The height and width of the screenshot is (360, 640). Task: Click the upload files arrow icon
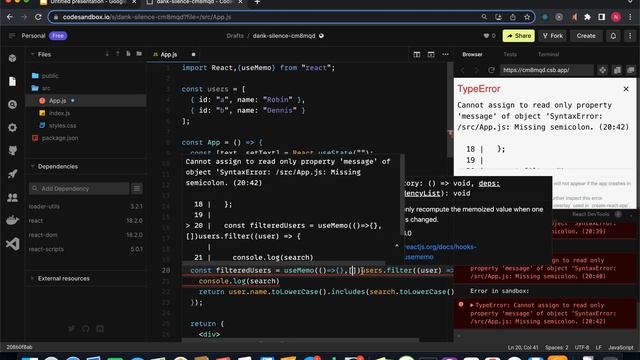point(118,54)
